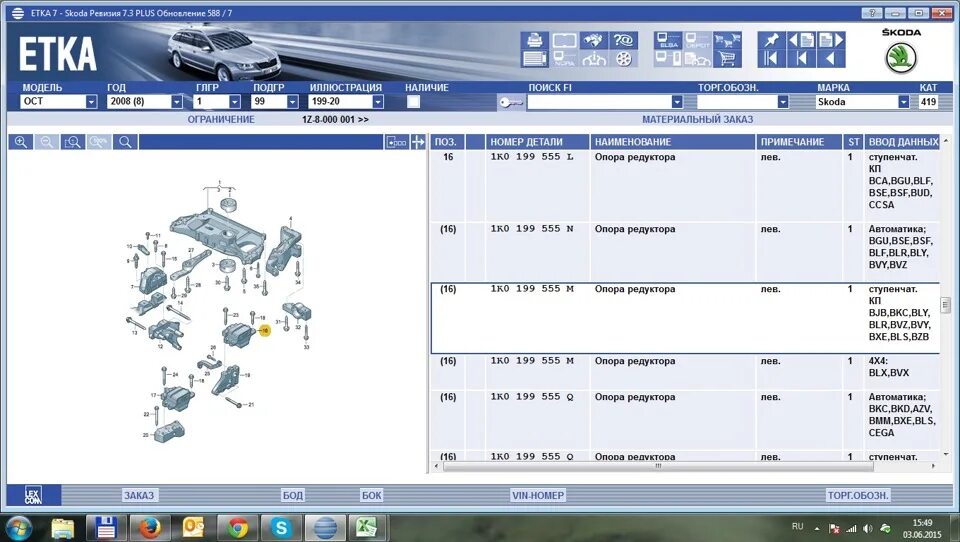Select the 4X4: BLX,BVX parts row
The width and height of the screenshot is (960, 542).
pyautogui.click(x=685, y=372)
